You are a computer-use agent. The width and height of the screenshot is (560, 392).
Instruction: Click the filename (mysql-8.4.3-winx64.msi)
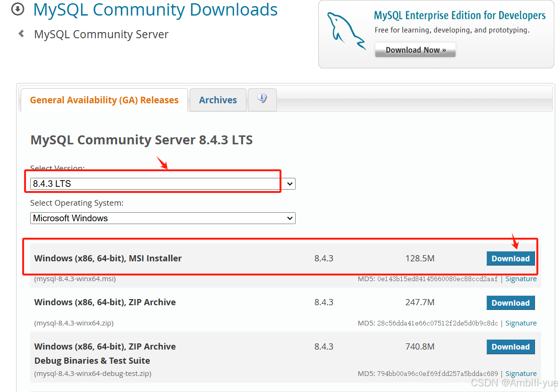(75, 279)
